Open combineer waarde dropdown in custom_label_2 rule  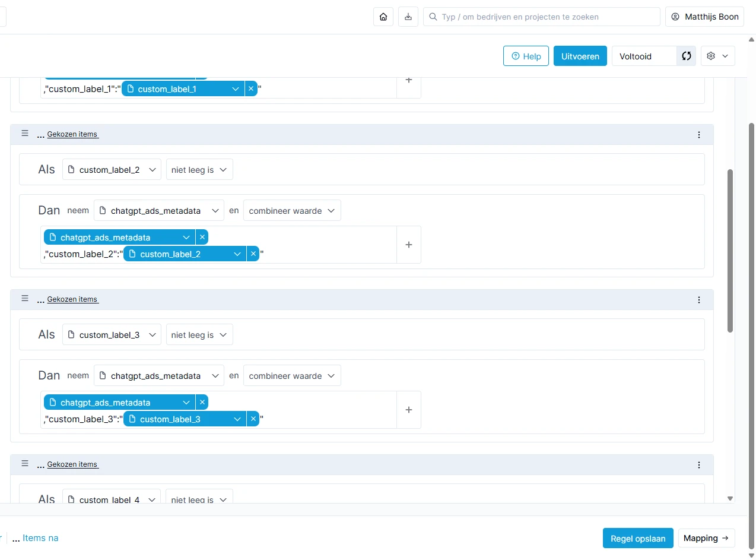point(292,210)
